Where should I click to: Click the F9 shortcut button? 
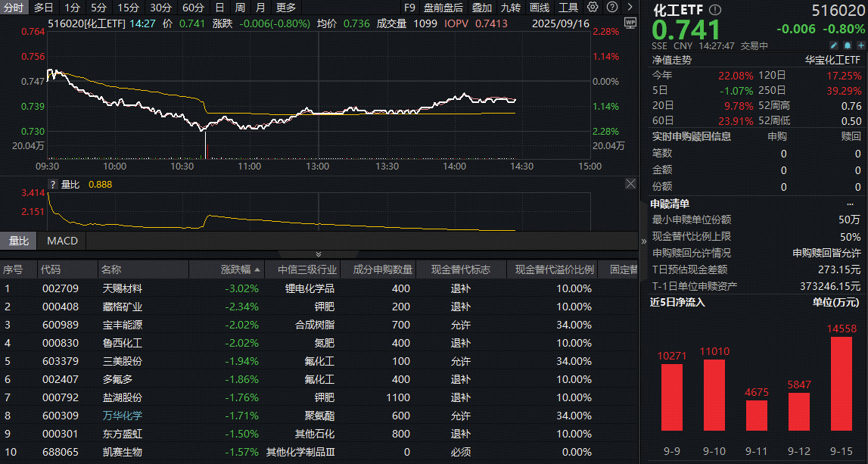(410, 8)
